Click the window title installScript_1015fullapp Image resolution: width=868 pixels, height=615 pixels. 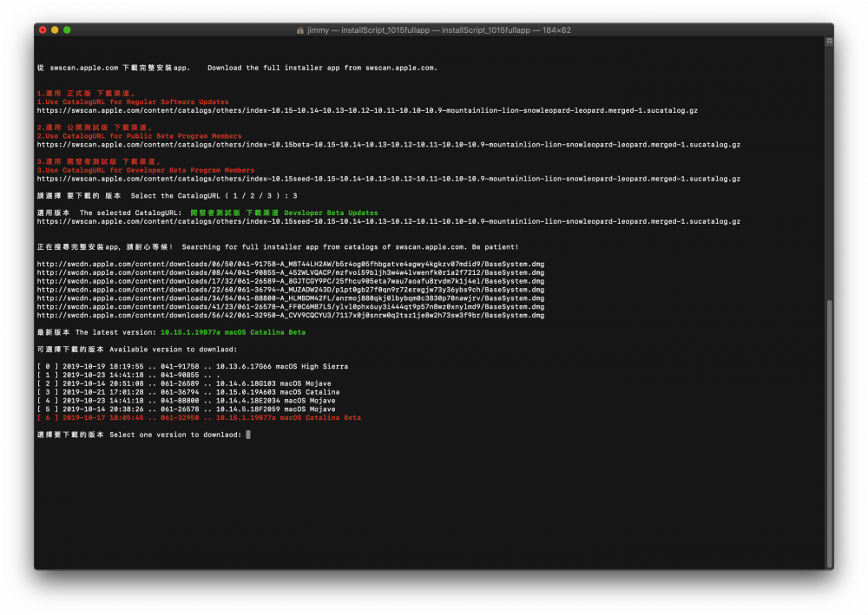(439, 30)
